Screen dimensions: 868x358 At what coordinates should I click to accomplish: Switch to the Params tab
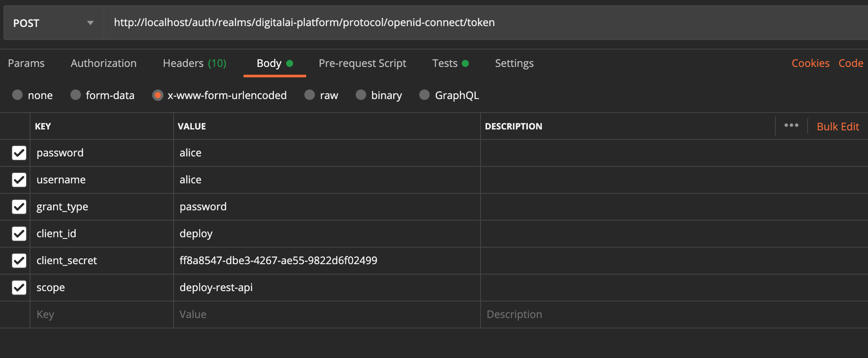pyautogui.click(x=26, y=63)
